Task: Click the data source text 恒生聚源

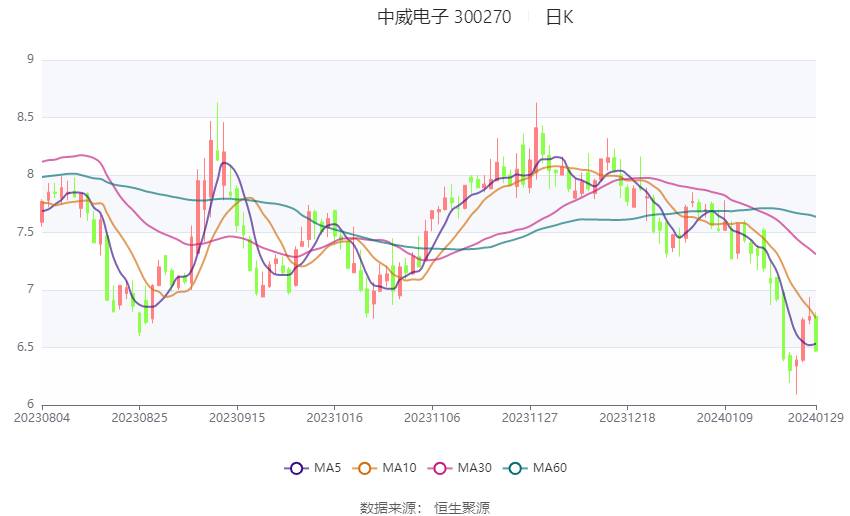Action: click(462, 508)
